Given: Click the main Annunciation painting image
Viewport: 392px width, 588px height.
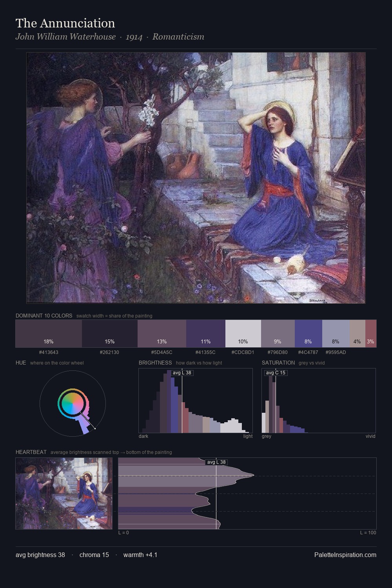Looking at the screenshot, I should [196, 178].
